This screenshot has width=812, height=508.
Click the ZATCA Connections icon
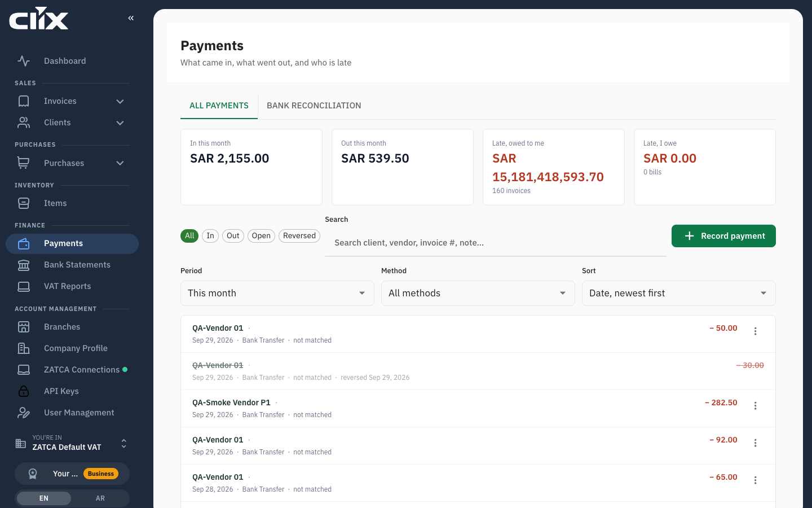tap(24, 370)
